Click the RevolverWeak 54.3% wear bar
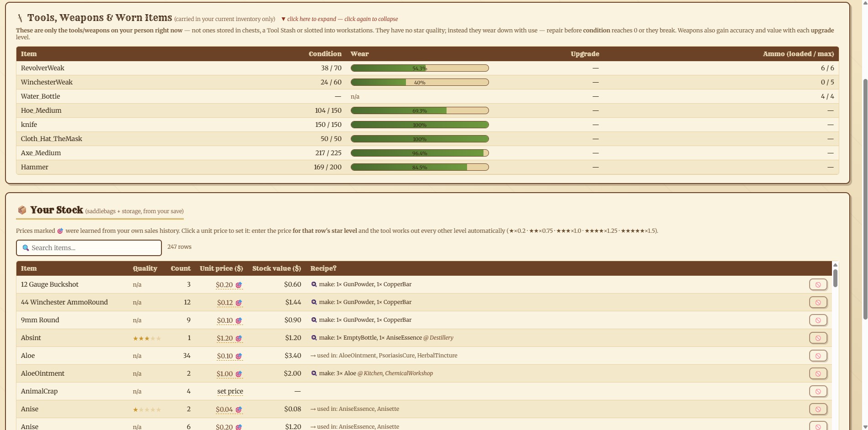Image resolution: width=868 pixels, height=430 pixels. pos(420,68)
